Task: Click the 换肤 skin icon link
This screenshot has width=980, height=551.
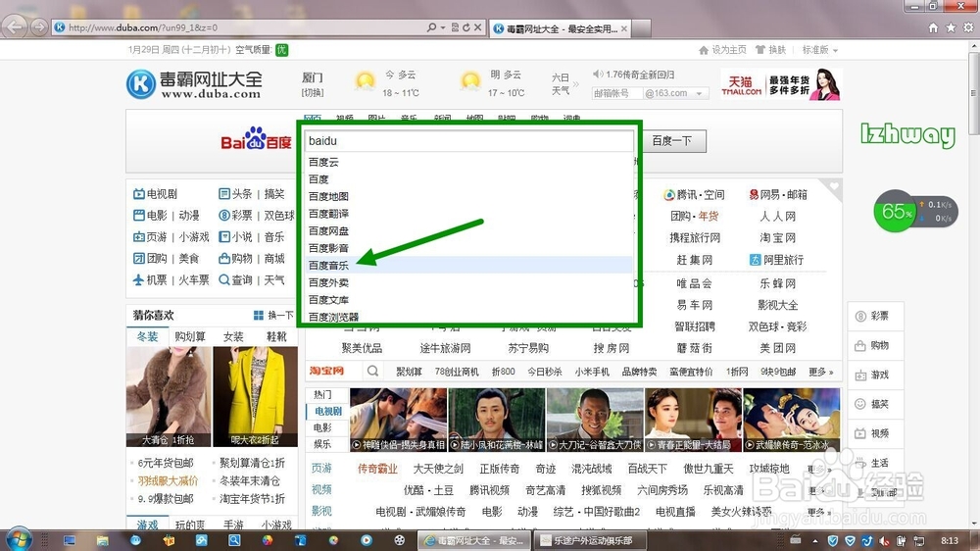Action: pos(770,49)
